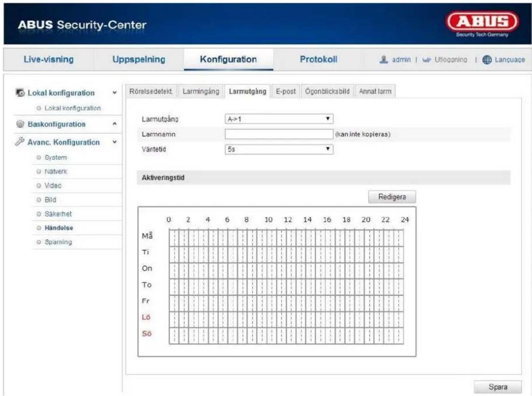Select the Rörelsedetekt. tab

(150, 91)
